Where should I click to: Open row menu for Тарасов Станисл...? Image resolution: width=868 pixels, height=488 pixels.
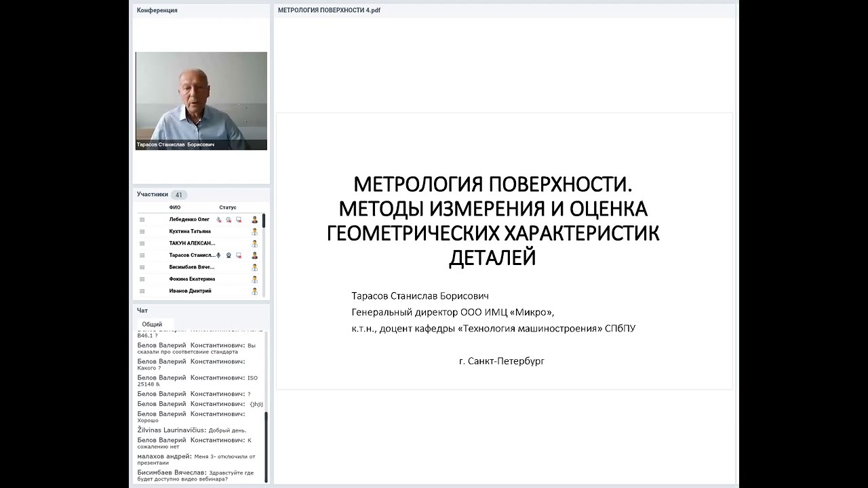(142, 256)
